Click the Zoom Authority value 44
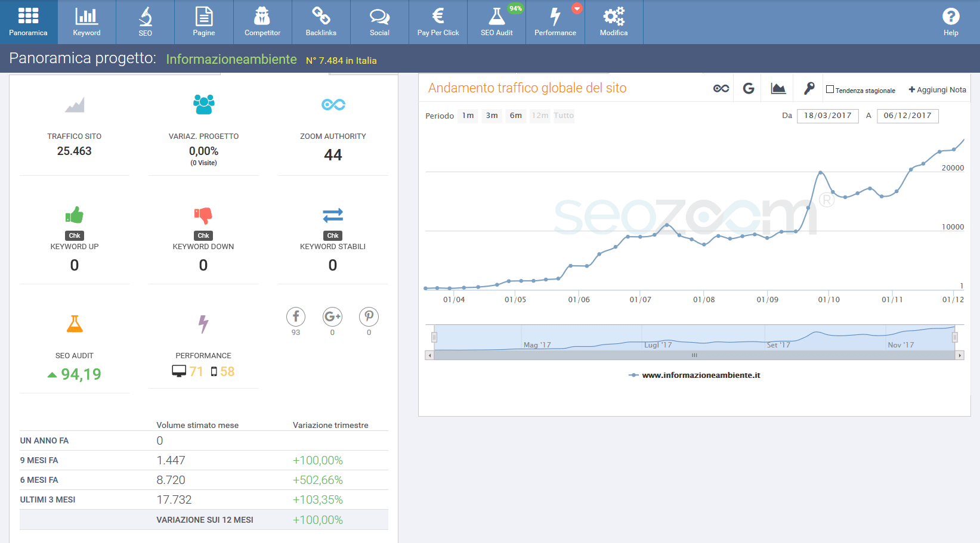 (333, 155)
